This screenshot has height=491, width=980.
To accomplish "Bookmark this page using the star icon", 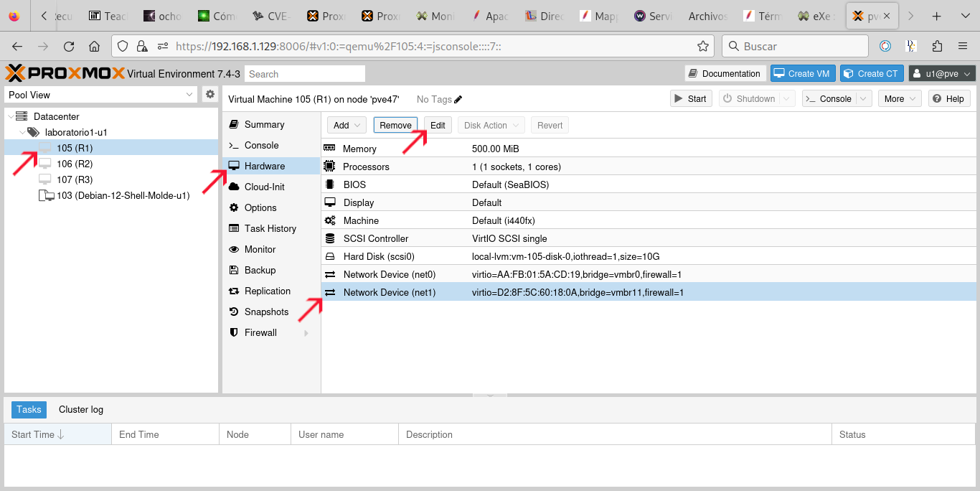I will click(x=703, y=46).
